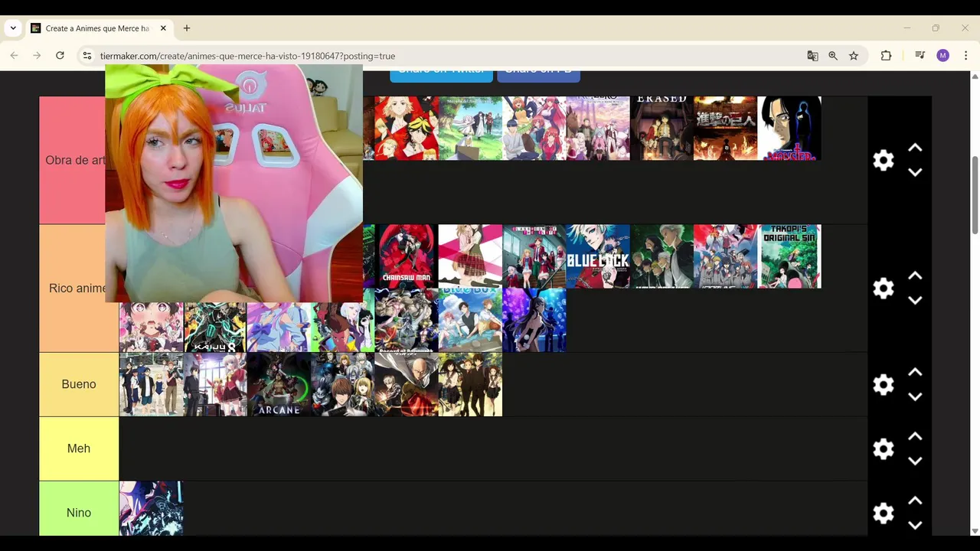Image resolution: width=980 pixels, height=551 pixels.
Task: Open the Chrome three-dot menu
Action: click(965, 55)
